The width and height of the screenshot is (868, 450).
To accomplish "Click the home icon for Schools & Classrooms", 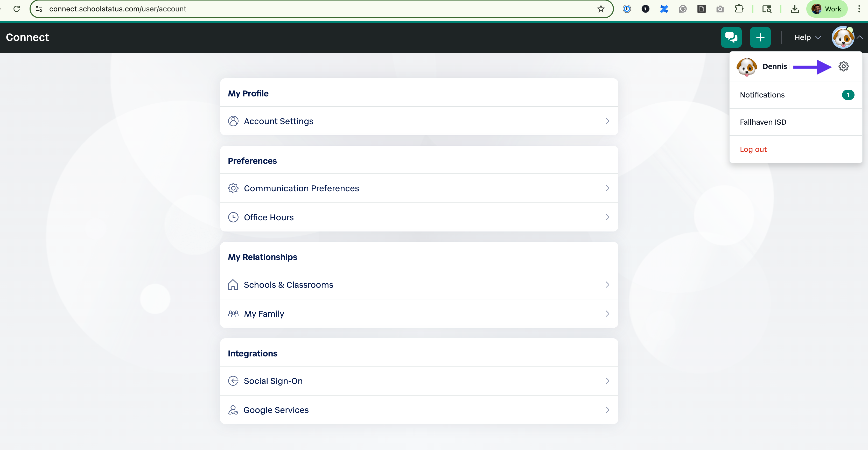I will pyautogui.click(x=233, y=285).
